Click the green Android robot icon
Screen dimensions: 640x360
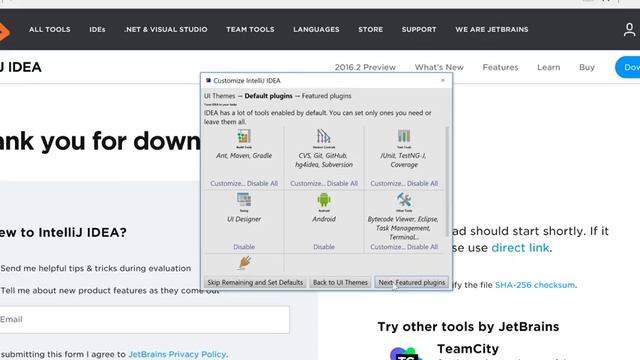coord(324,200)
